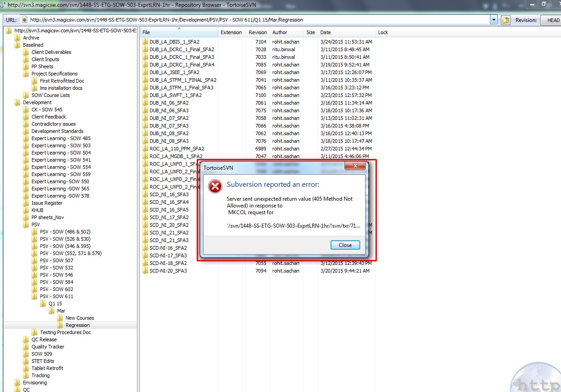Select ROC_LA_MGDB_1_SFA2 row
Viewport: 561px width, 392px height.
click(x=258, y=156)
